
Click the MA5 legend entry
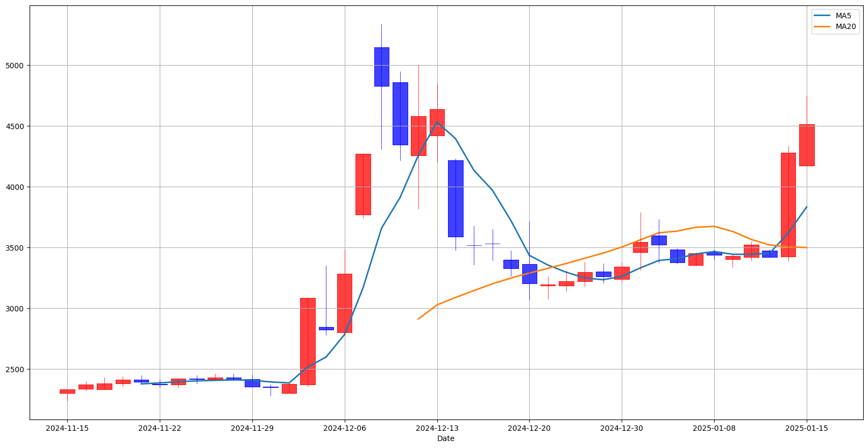(x=834, y=16)
